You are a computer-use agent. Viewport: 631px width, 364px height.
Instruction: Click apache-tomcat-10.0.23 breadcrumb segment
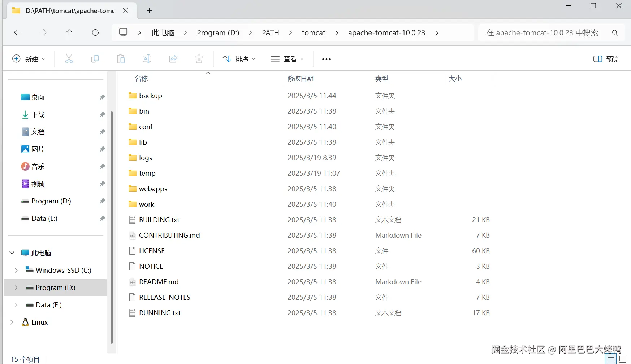[386, 33]
